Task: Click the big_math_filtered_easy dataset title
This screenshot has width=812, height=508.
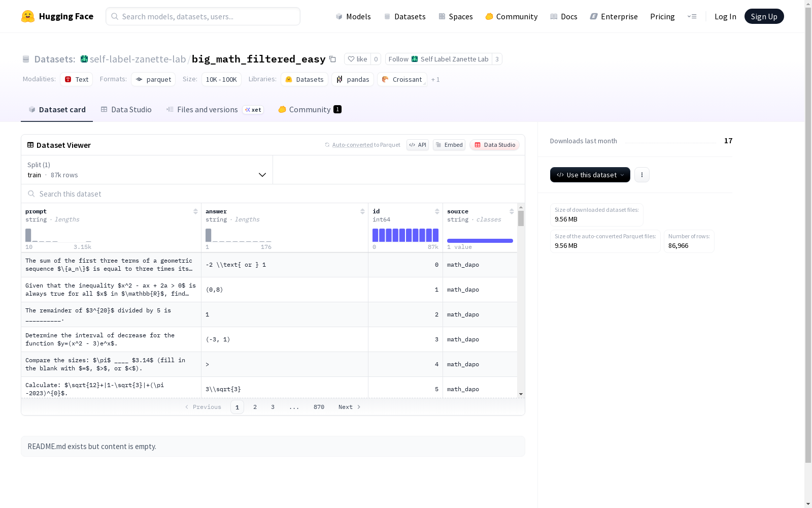Action: coord(259,59)
